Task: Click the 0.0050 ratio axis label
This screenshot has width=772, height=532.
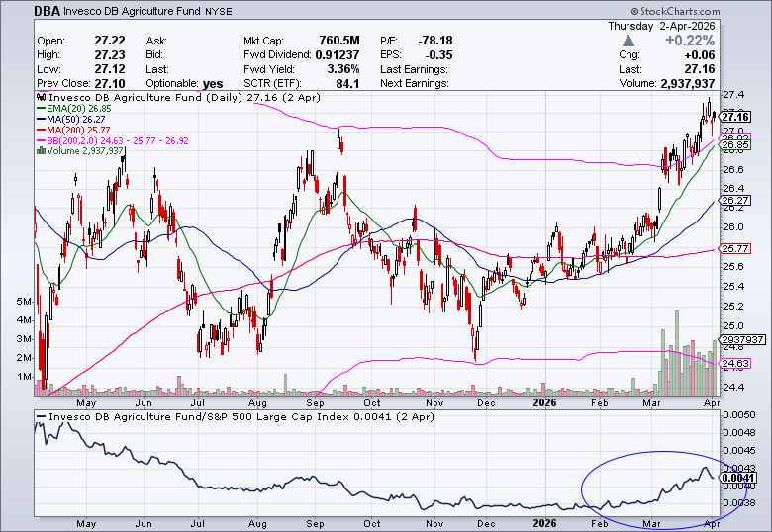Action: click(x=739, y=414)
